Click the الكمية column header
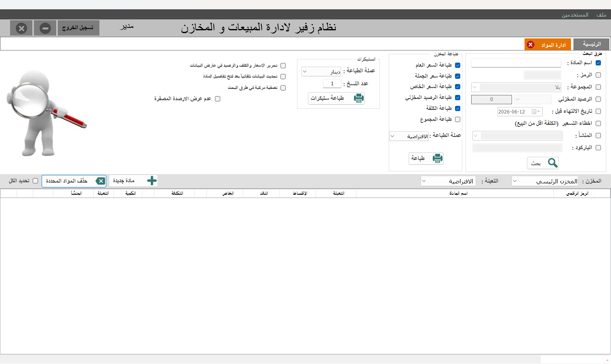 (128, 194)
